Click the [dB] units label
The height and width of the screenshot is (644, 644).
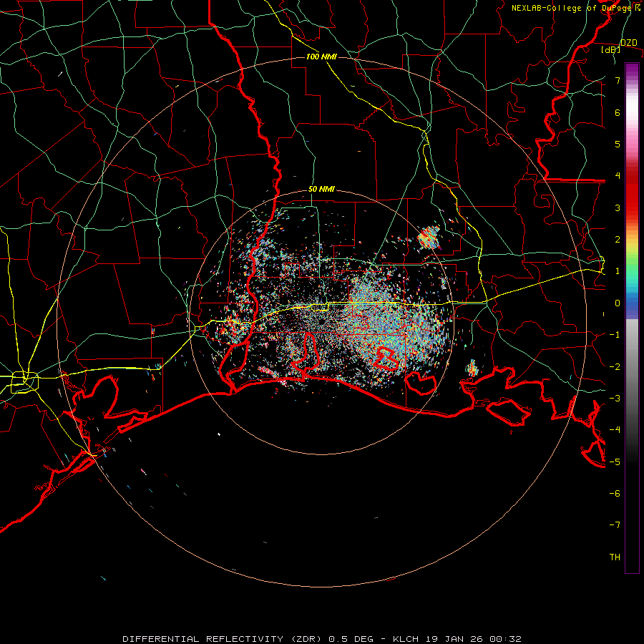[611, 50]
